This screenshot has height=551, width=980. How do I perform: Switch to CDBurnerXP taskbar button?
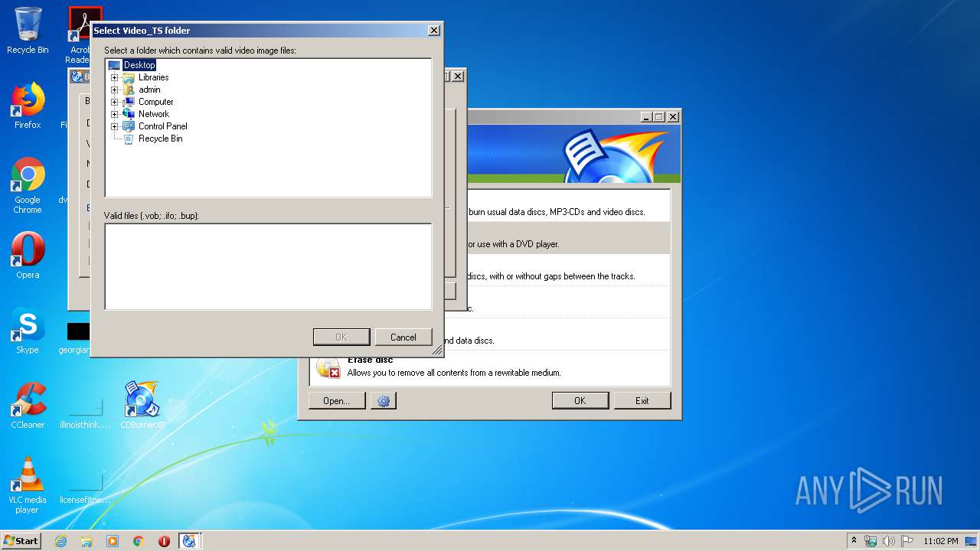click(189, 541)
